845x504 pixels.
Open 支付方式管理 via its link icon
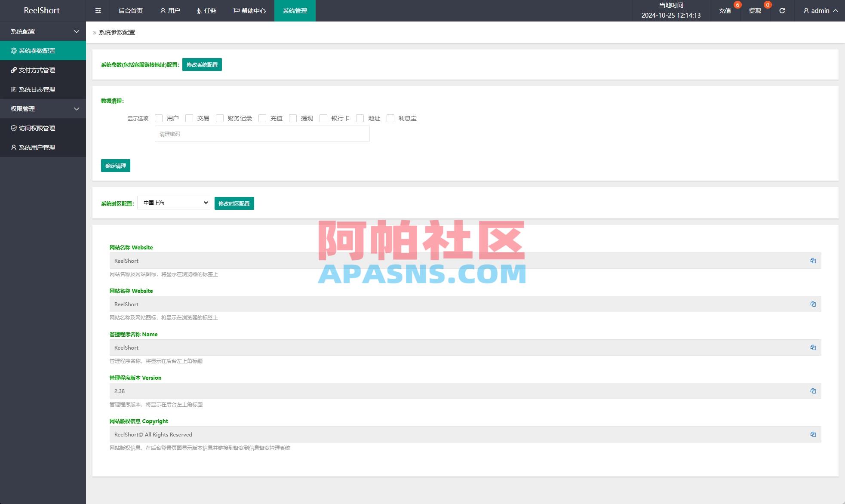click(x=13, y=70)
